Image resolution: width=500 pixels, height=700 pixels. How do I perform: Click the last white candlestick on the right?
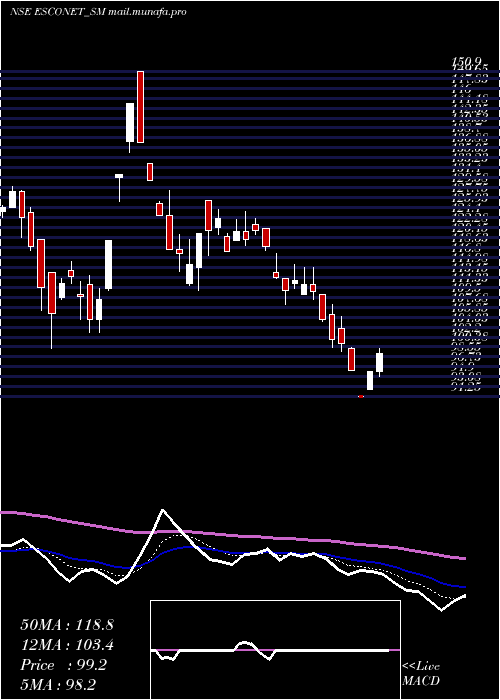pyautogui.click(x=379, y=362)
